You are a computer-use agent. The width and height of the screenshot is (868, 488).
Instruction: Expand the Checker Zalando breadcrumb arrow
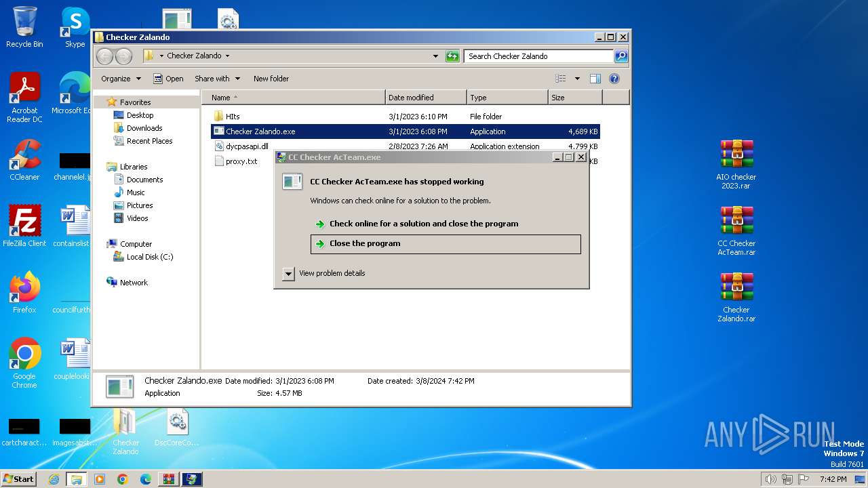tap(227, 56)
